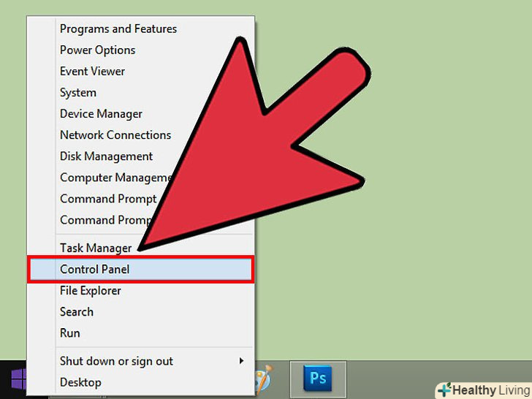Open Task Manager
This screenshot has height=399, width=532.
pyautogui.click(x=96, y=248)
